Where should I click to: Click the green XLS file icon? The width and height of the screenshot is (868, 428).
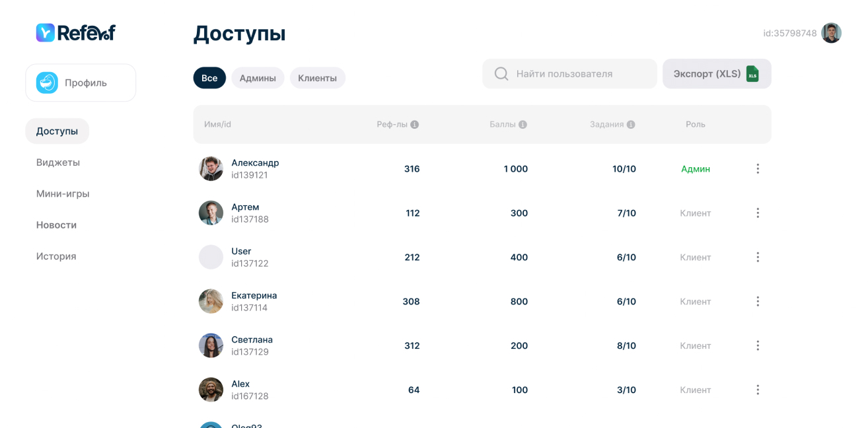pos(752,74)
